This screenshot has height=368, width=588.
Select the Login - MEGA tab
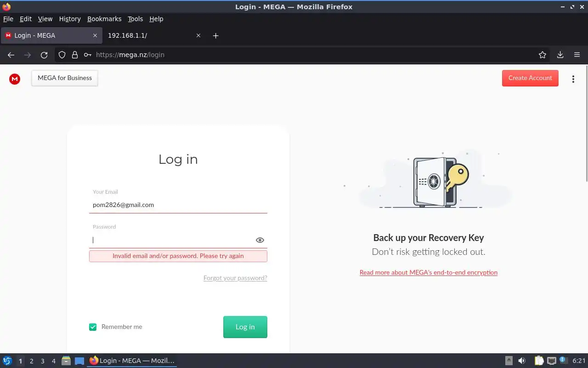pyautogui.click(x=51, y=35)
